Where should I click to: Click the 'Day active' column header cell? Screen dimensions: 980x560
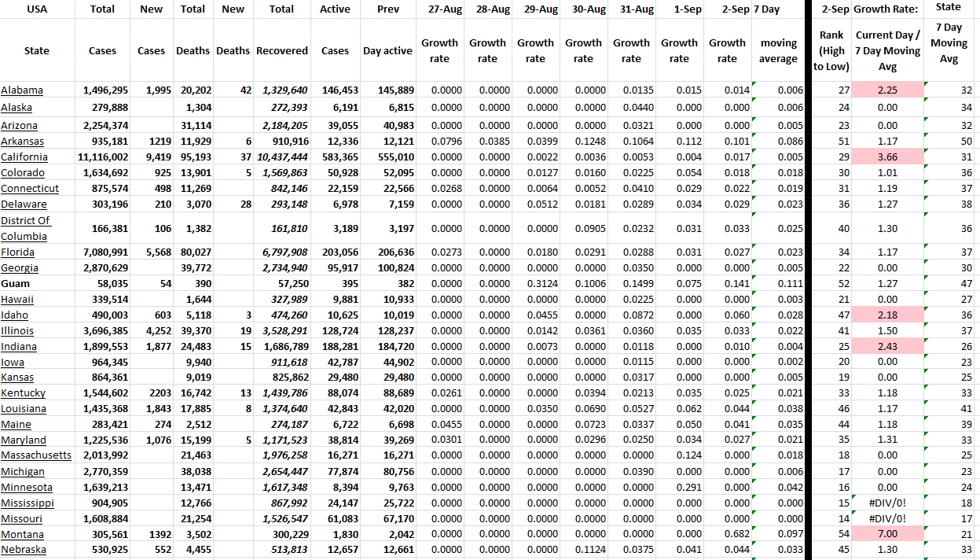[387, 50]
